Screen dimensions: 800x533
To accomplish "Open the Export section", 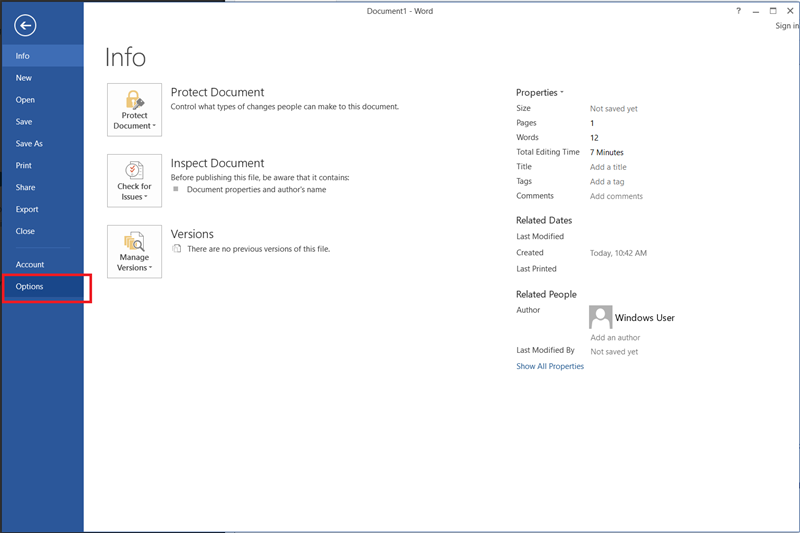I will point(27,210).
